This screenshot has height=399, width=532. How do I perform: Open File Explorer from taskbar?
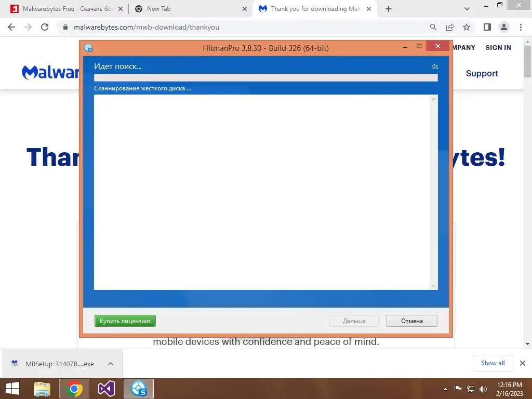(x=42, y=389)
